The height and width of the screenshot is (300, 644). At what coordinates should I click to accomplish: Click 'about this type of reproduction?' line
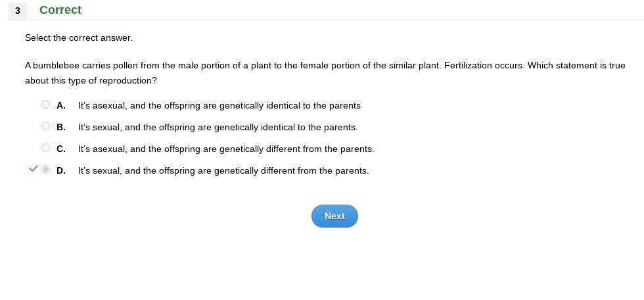pos(91,80)
